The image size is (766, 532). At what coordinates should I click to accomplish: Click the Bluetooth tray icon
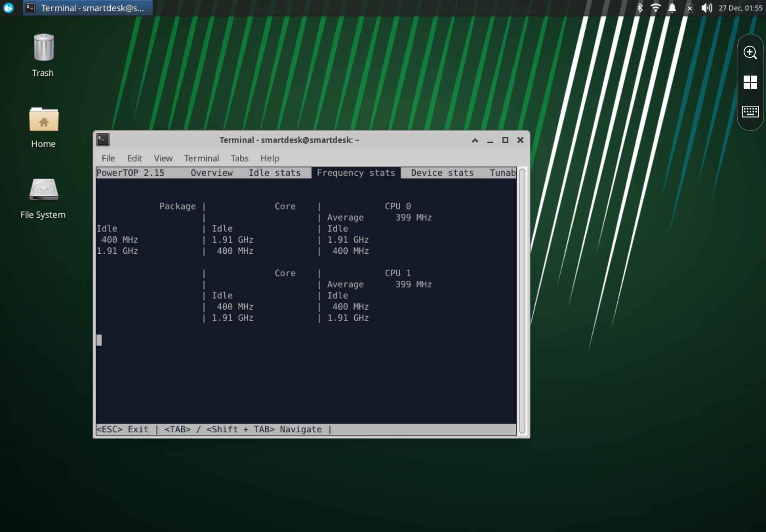pyautogui.click(x=640, y=8)
